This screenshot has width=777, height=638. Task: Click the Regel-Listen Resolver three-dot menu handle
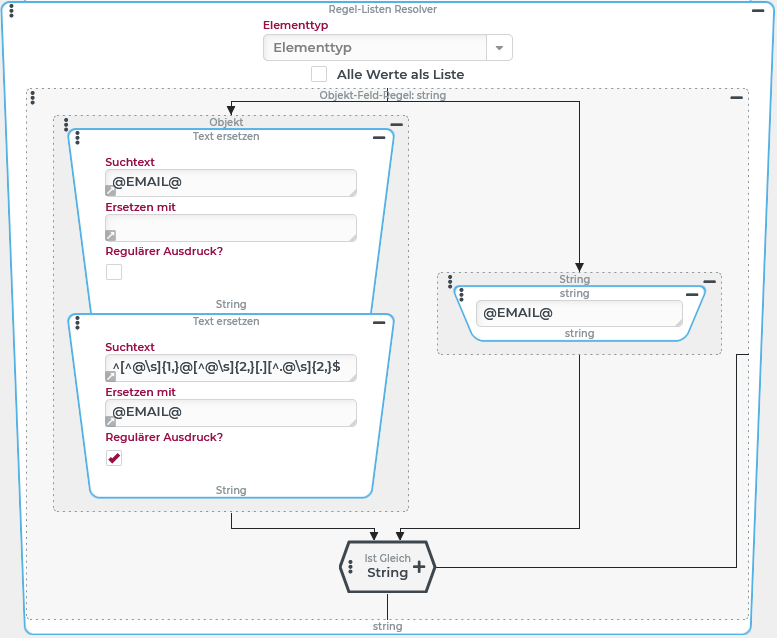pos(11,12)
